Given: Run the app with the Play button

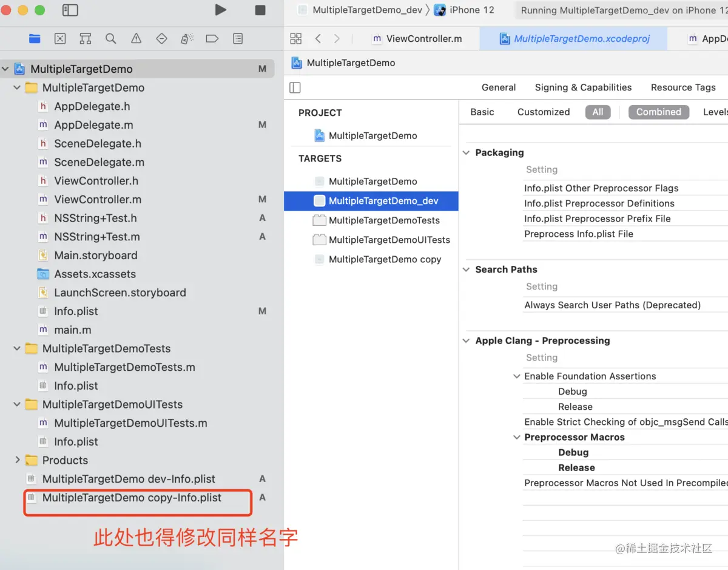Looking at the screenshot, I should click(221, 10).
